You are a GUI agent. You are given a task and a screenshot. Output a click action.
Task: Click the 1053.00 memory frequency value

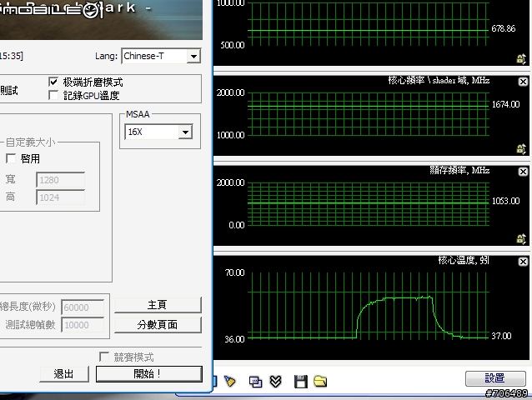pyautogui.click(x=505, y=201)
